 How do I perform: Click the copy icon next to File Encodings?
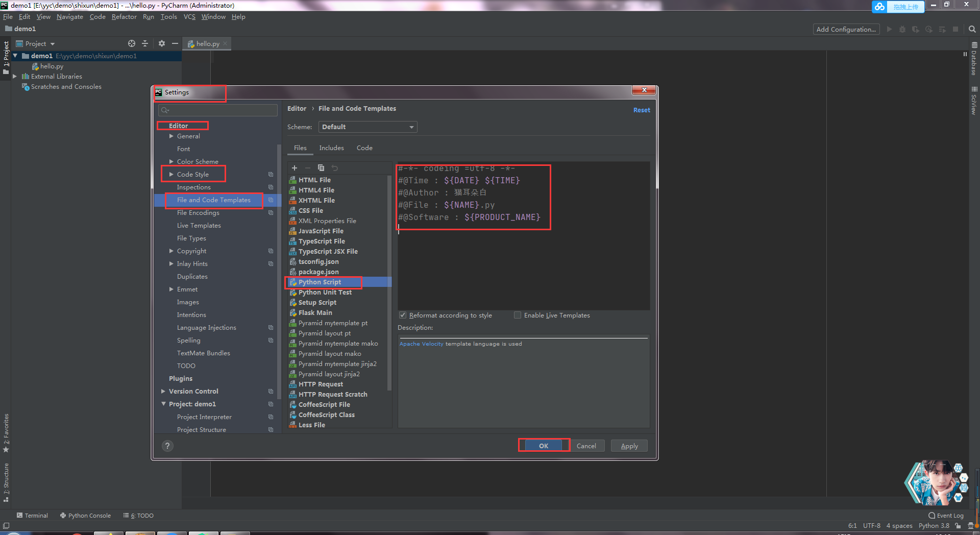click(x=271, y=213)
